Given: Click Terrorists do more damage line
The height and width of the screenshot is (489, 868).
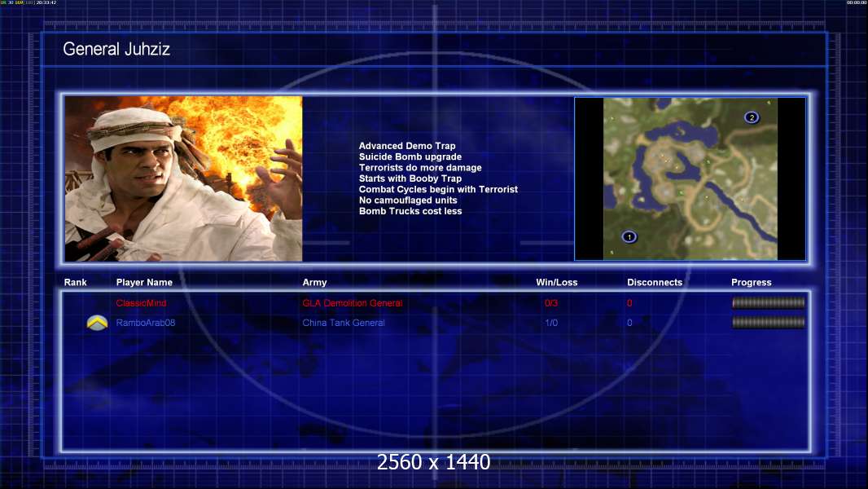Looking at the screenshot, I should [420, 168].
